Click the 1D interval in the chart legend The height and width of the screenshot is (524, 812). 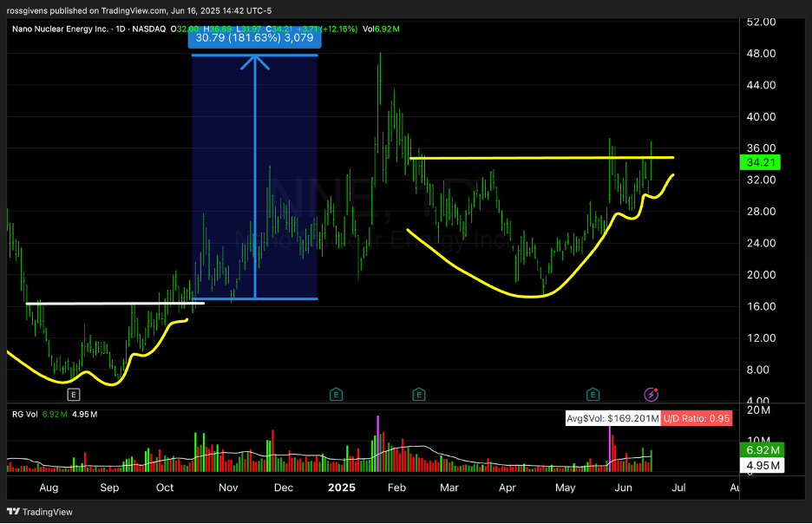(120, 29)
